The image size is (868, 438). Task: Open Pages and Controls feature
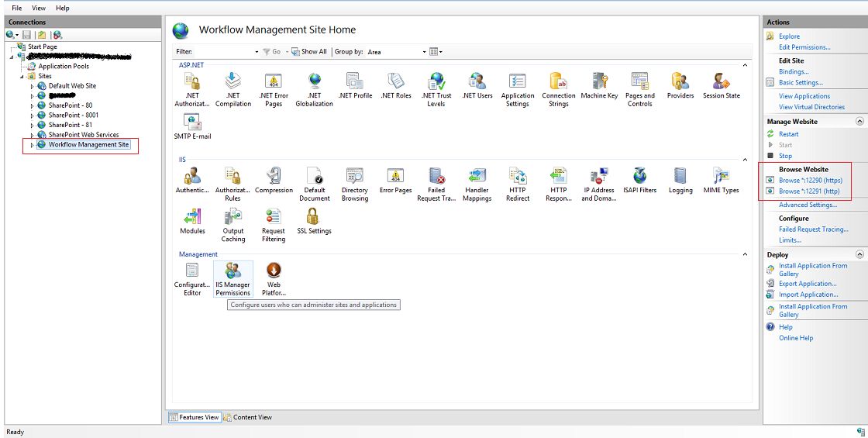coord(640,89)
